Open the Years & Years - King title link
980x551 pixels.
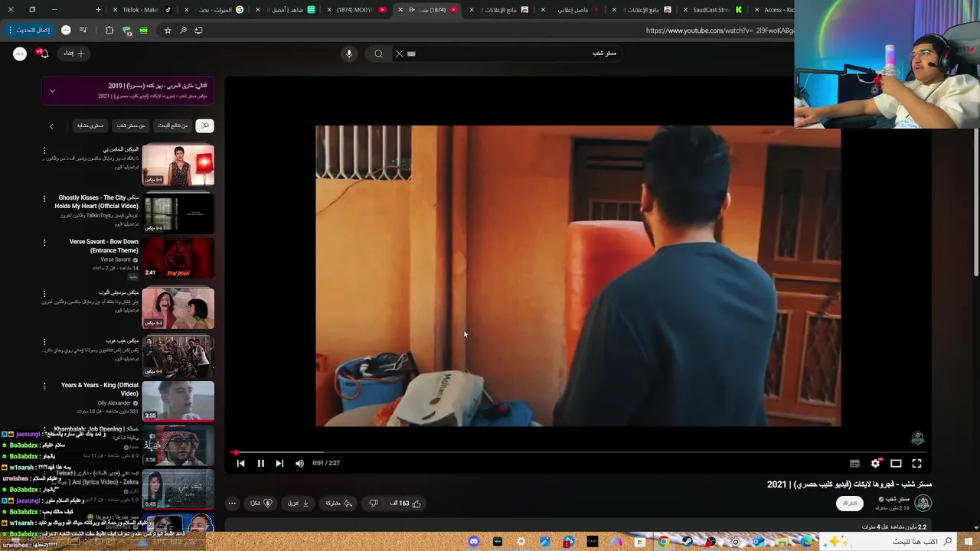click(x=100, y=390)
